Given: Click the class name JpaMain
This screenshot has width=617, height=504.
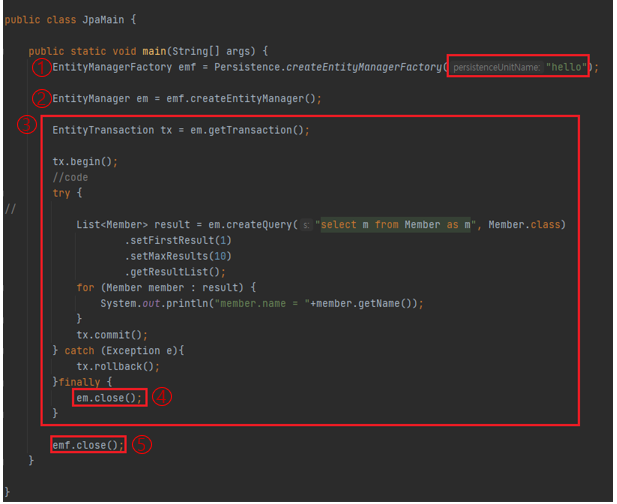Looking at the screenshot, I should 103,20.
